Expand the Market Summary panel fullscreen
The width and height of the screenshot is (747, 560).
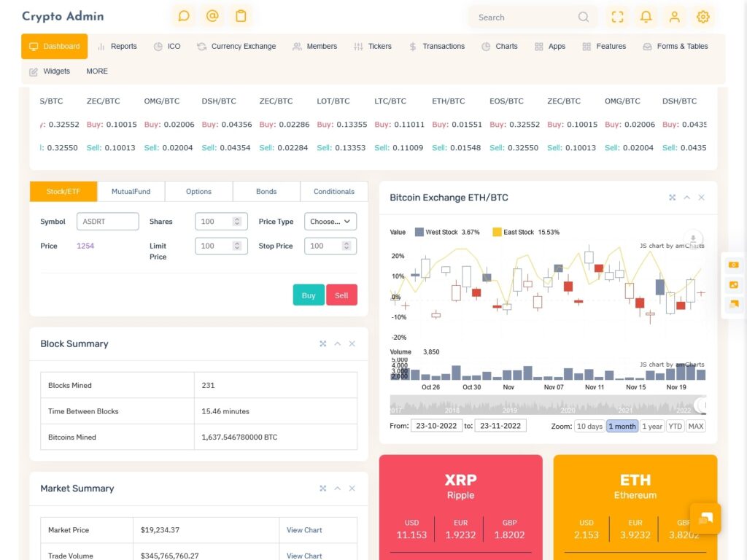tap(323, 489)
